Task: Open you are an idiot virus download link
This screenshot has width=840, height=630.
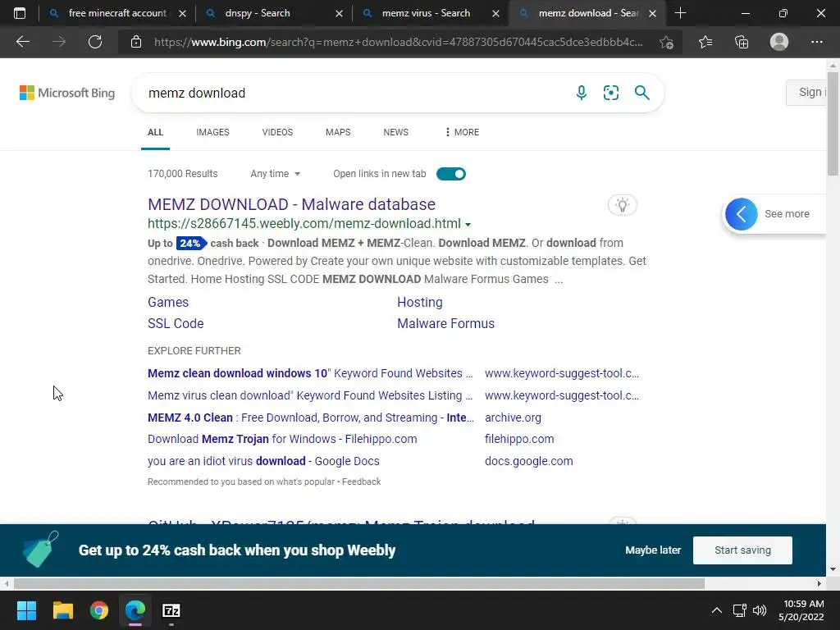Action: tap(263, 461)
